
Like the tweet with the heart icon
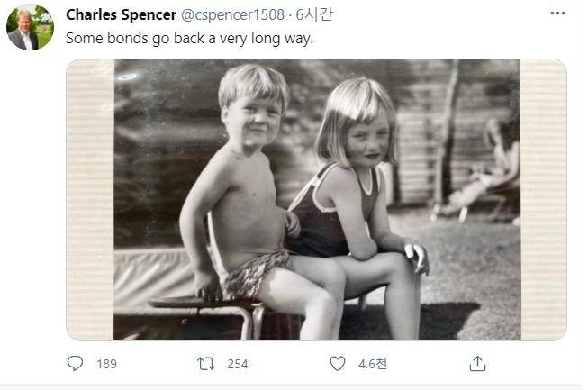[338, 364]
